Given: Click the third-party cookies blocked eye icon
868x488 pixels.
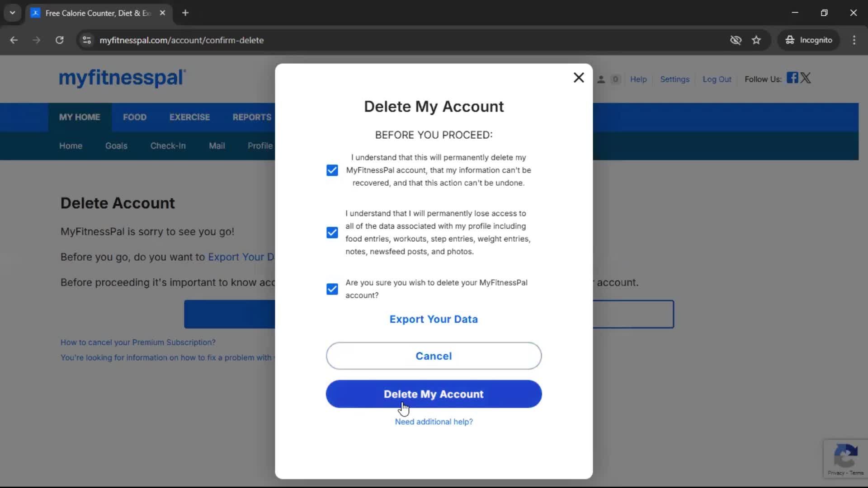Looking at the screenshot, I should [736, 40].
